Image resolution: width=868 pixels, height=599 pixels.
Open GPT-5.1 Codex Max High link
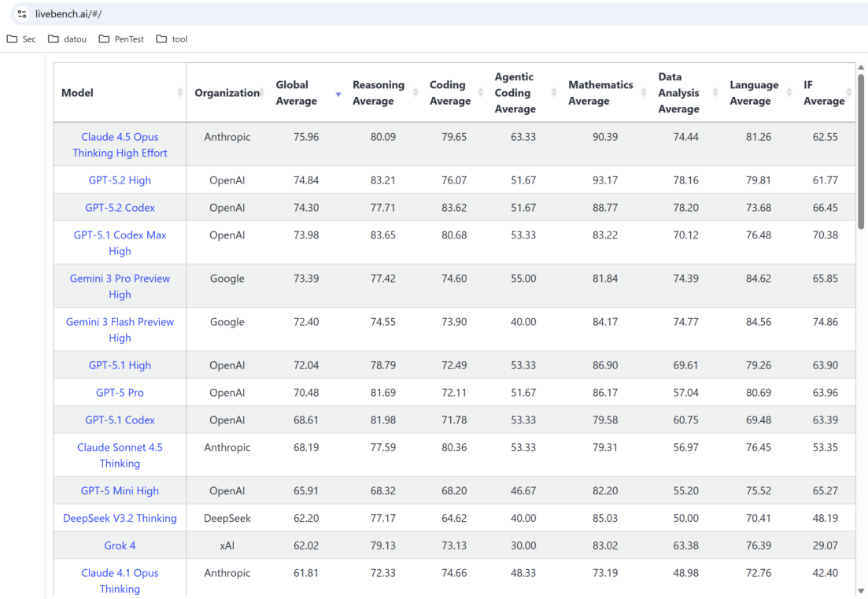pos(120,243)
